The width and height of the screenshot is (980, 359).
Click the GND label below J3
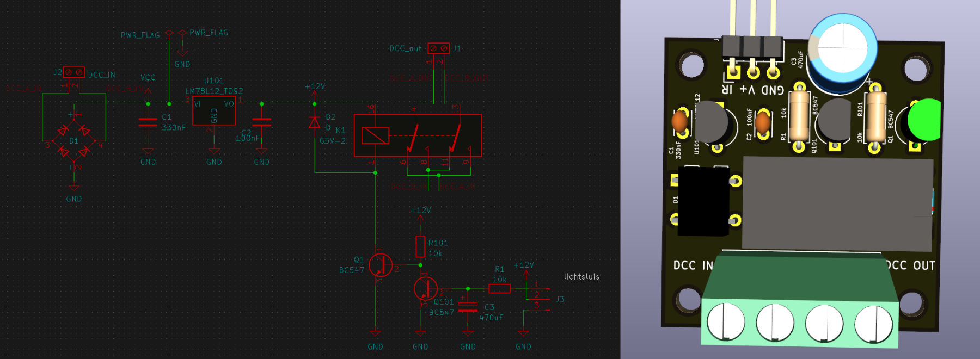point(523,346)
